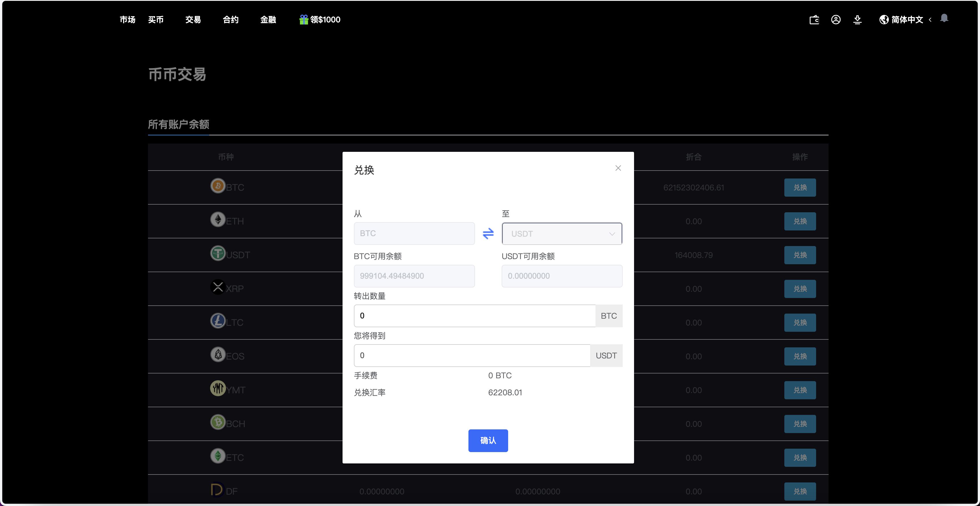Click the app download icon
Image resolution: width=980 pixels, height=506 pixels.
tap(857, 19)
